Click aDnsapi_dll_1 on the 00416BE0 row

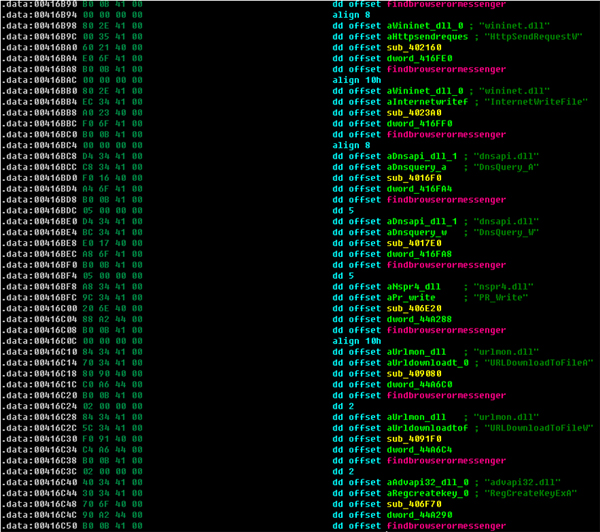click(x=422, y=222)
